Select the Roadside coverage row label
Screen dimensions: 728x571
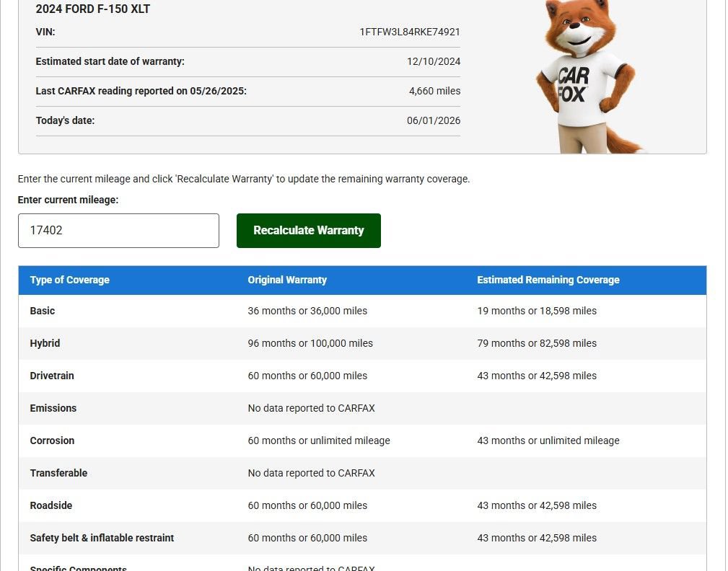coord(51,505)
